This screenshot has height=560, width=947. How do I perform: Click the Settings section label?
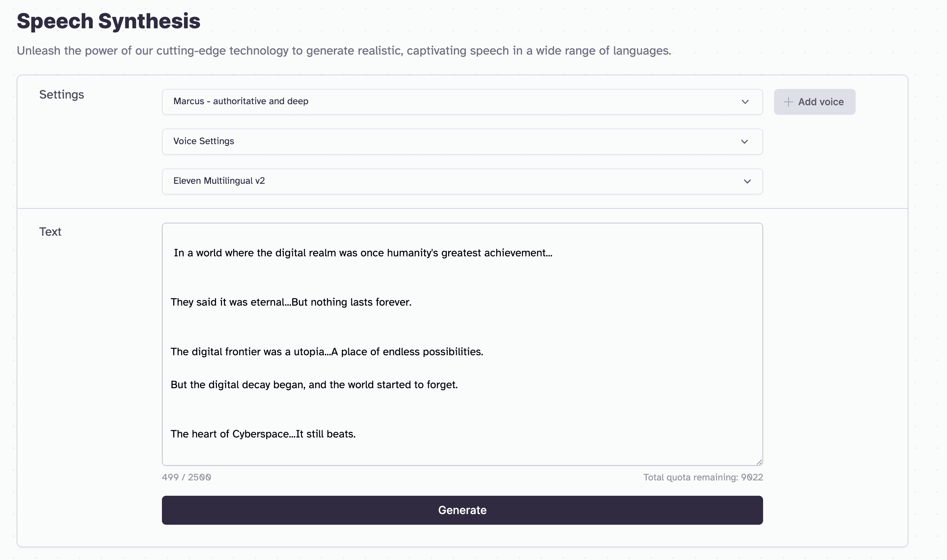click(62, 95)
